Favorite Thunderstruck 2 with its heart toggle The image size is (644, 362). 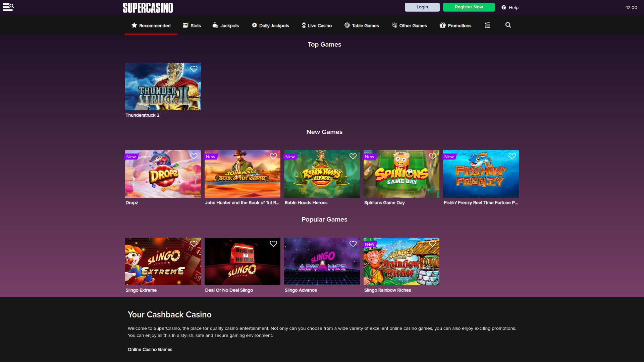pos(194,69)
